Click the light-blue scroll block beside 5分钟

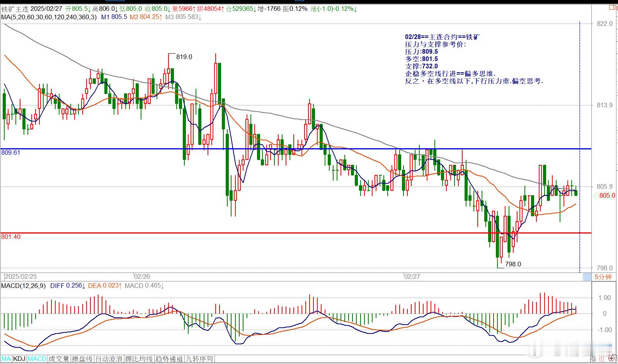pyautogui.click(x=587, y=277)
